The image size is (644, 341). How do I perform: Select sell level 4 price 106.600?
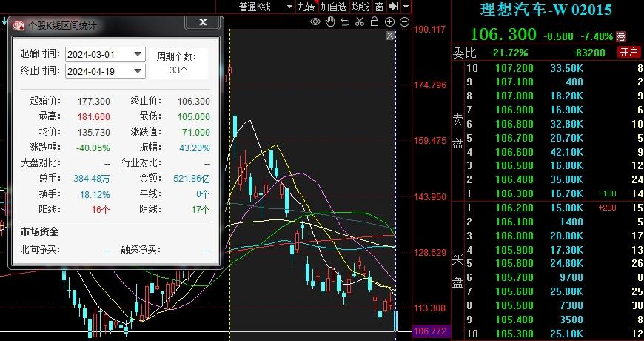pos(514,152)
